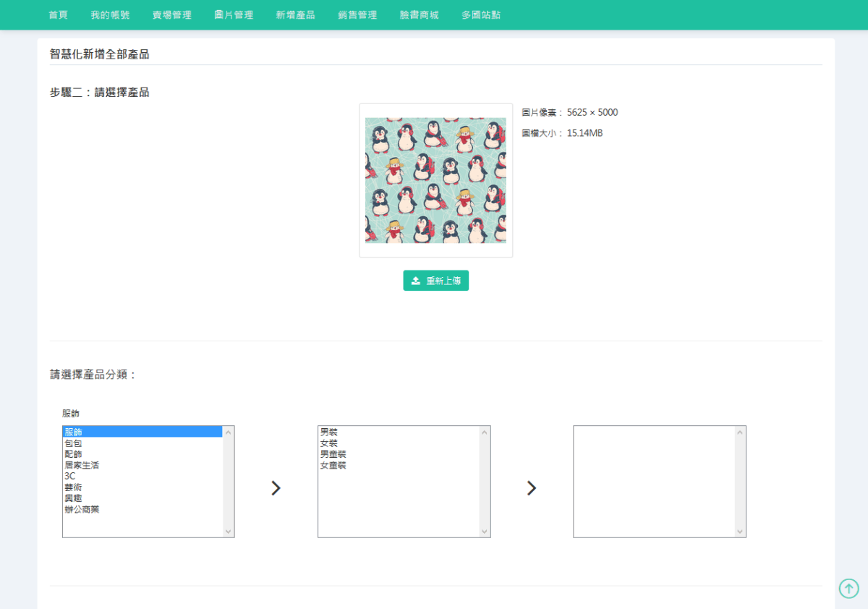This screenshot has height=609, width=868.
Task: Click the upload icon on 重新上傳 button
Action: click(x=417, y=280)
